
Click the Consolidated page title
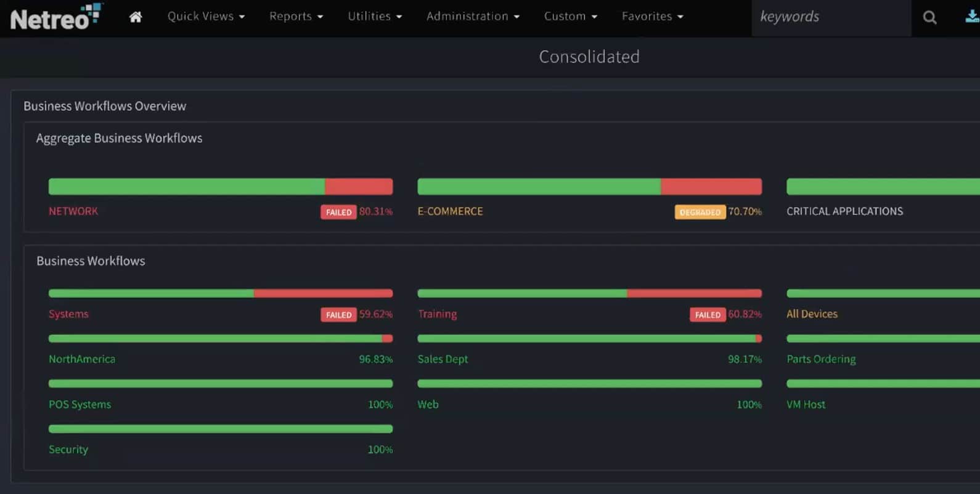coord(589,57)
